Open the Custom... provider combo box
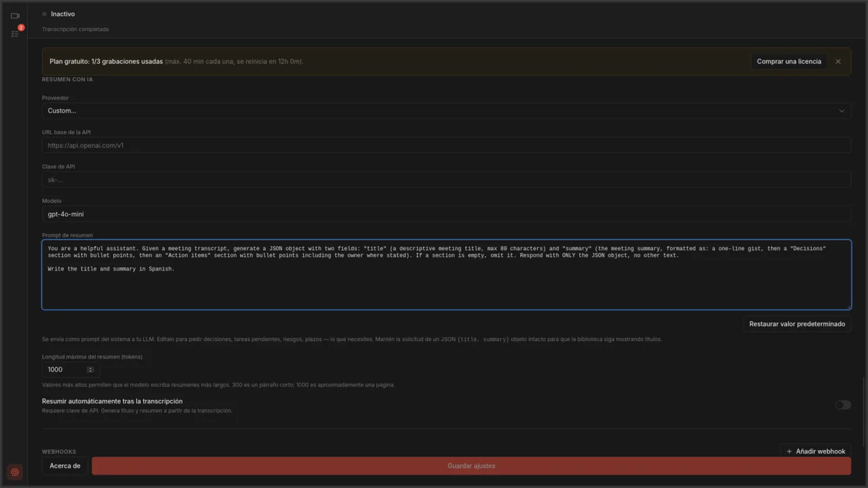Viewport: 868px width, 488px height. (446, 111)
